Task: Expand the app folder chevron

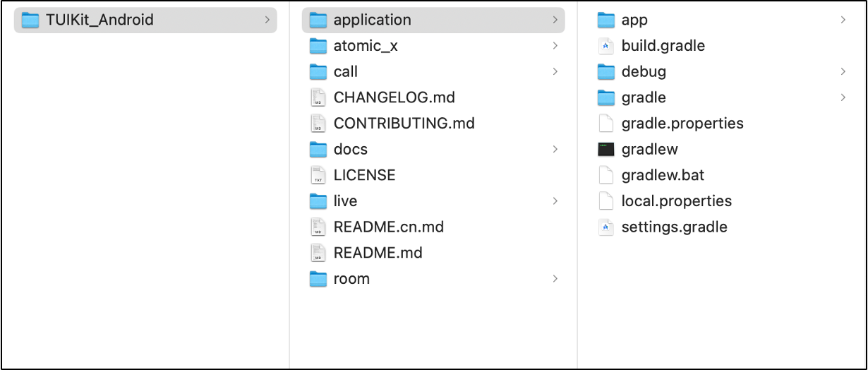Action: click(x=843, y=20)
